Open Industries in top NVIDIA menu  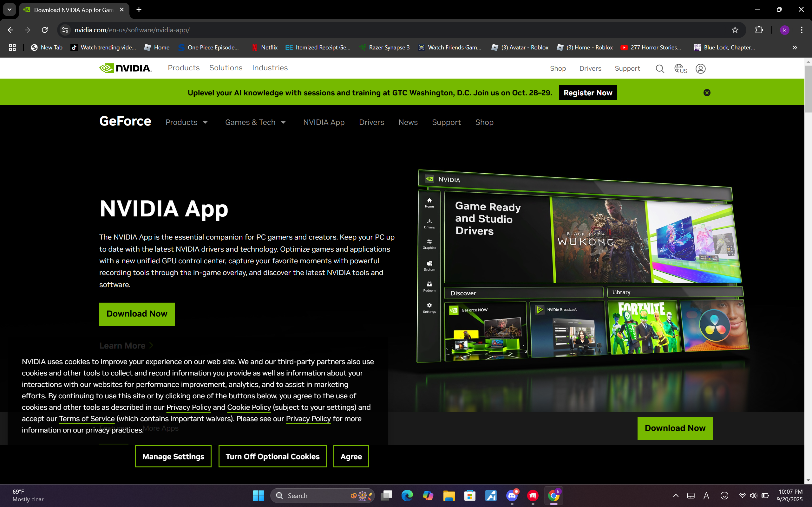[270, 68]
